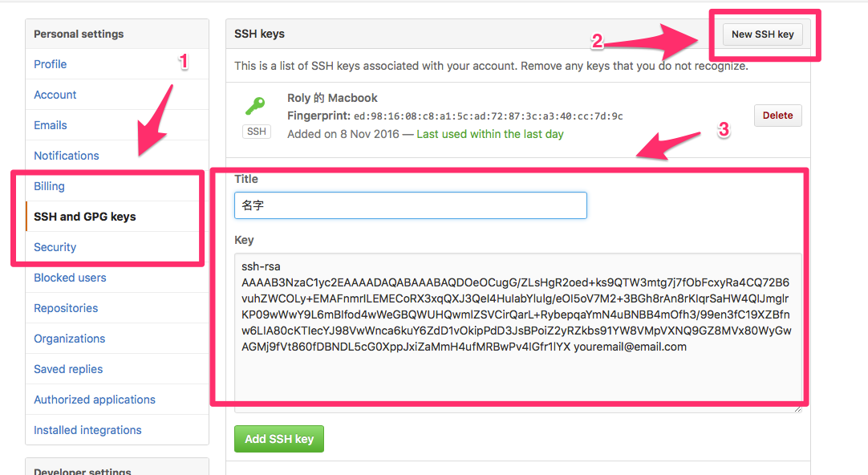Screen dimensions: 868x475
Task: Select SSH and GPG keys menu item
Action: click(x=85, y=217)
